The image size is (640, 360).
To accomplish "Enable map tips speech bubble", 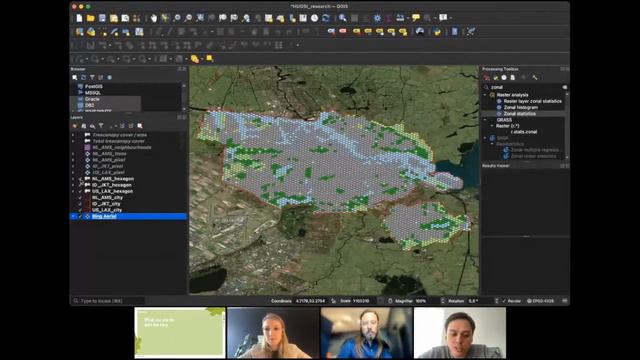I will click(416, 18).
